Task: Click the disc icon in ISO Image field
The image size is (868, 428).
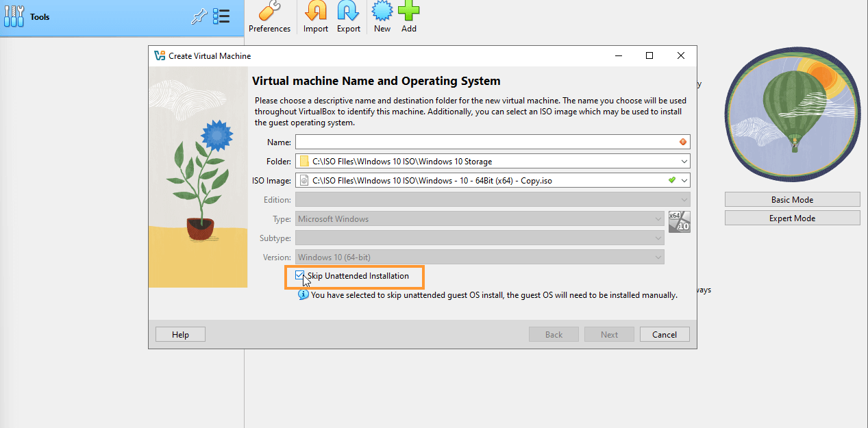Action: [x=304, y=181]
